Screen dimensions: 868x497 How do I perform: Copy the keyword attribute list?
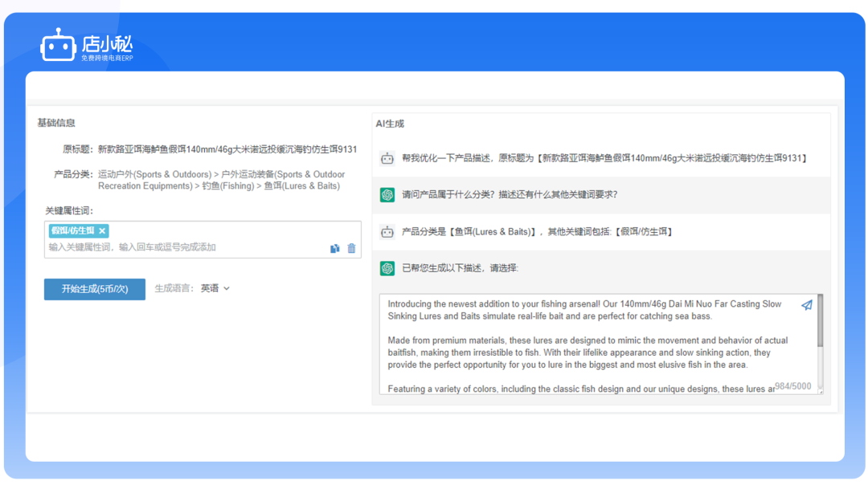point(335,248)
